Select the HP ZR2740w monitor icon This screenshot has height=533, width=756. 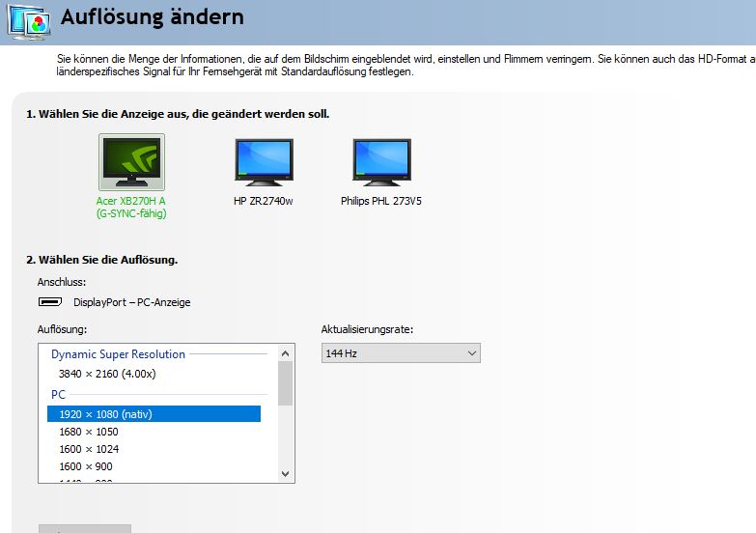[264, 162]
